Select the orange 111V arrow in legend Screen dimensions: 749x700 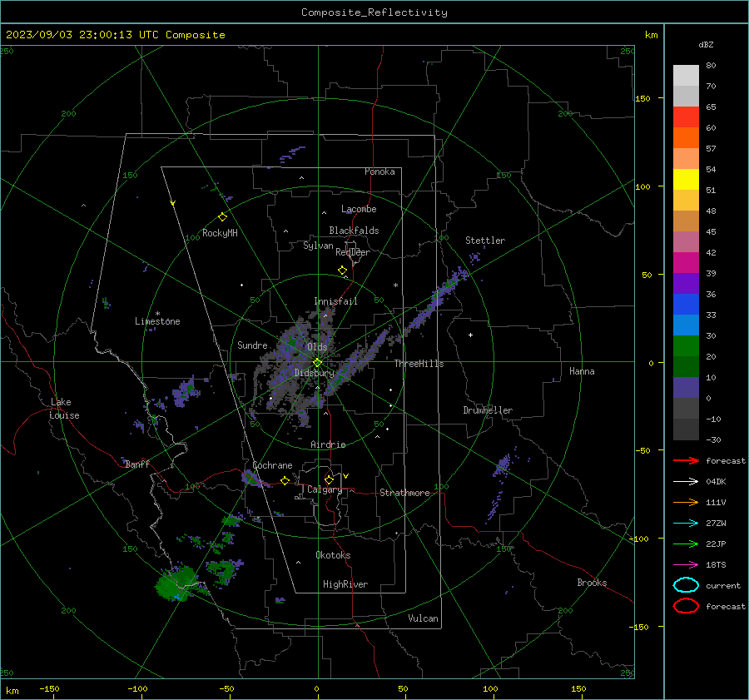coord(686,502)
